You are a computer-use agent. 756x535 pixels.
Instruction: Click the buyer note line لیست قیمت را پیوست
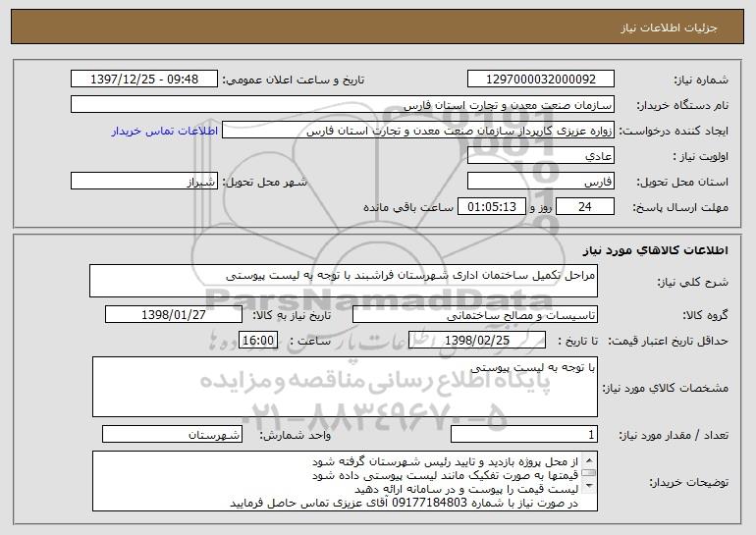coord(465,489)
